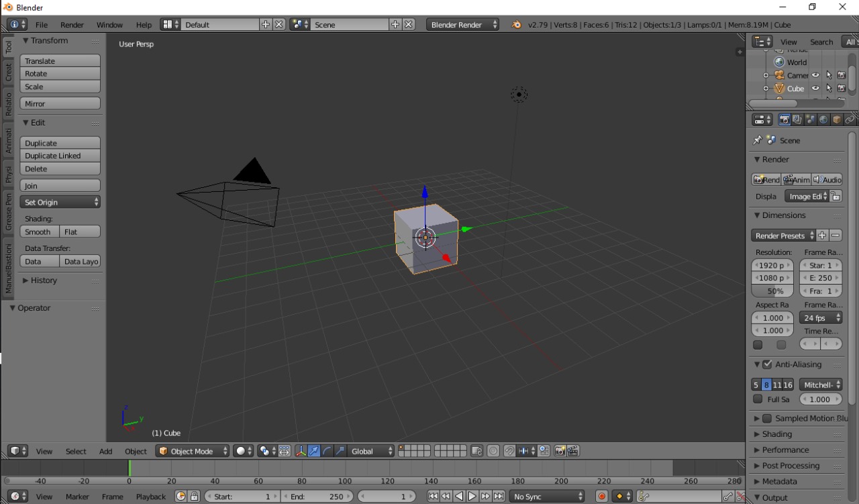Disable the Anti-Aliasing checkbox

point(767,364)
